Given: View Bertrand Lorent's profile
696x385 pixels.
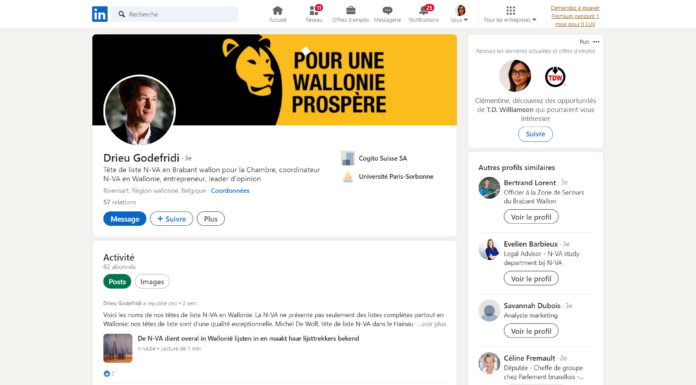Looking at the screenshot, I should (531, 217).
